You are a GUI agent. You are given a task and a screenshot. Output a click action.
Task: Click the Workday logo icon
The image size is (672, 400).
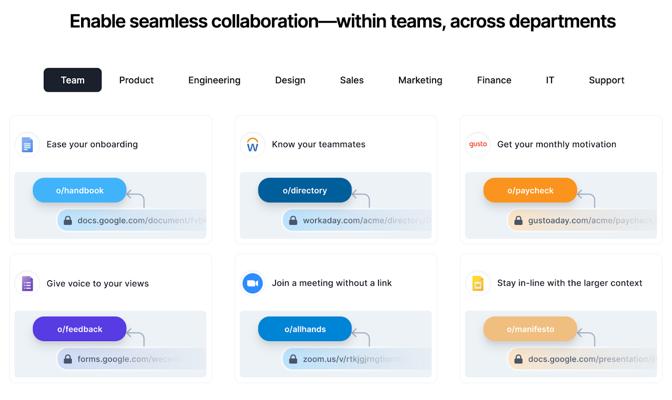pos(252,144)
